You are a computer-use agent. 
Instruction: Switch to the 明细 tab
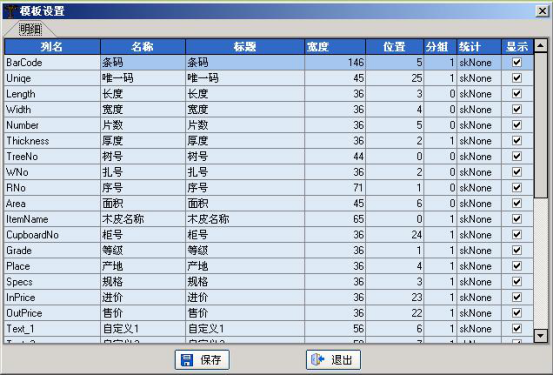click(x=30, y=29)
